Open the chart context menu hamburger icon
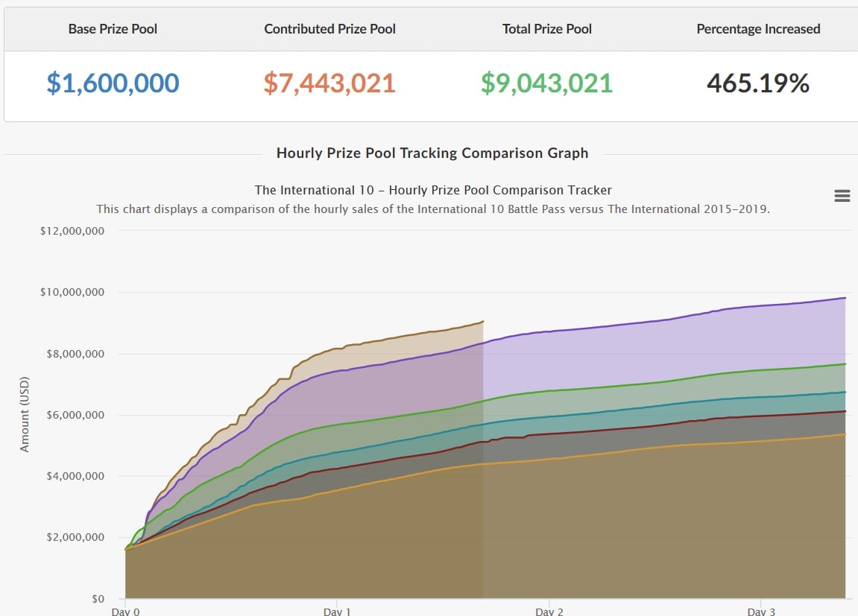This screenshot has width=858, height=616. [x=842, y=196]
